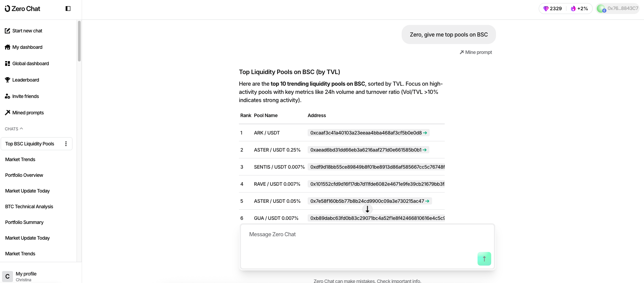Open wallet address 0x76..8843C7 menu

click(x=618, y=9)
